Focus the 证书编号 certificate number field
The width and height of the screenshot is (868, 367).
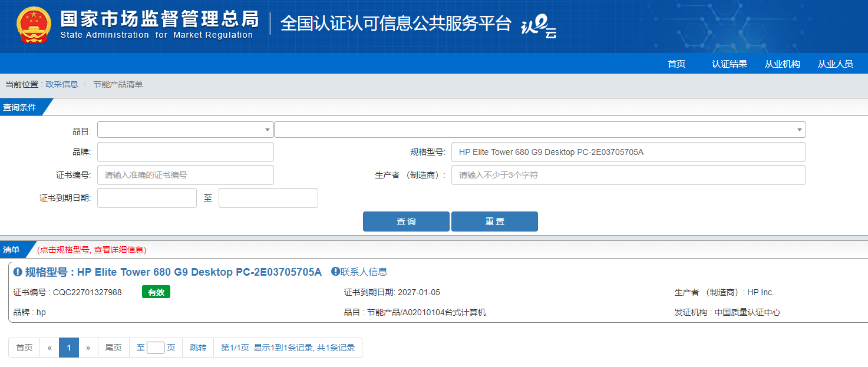click(x=186, y=175)
